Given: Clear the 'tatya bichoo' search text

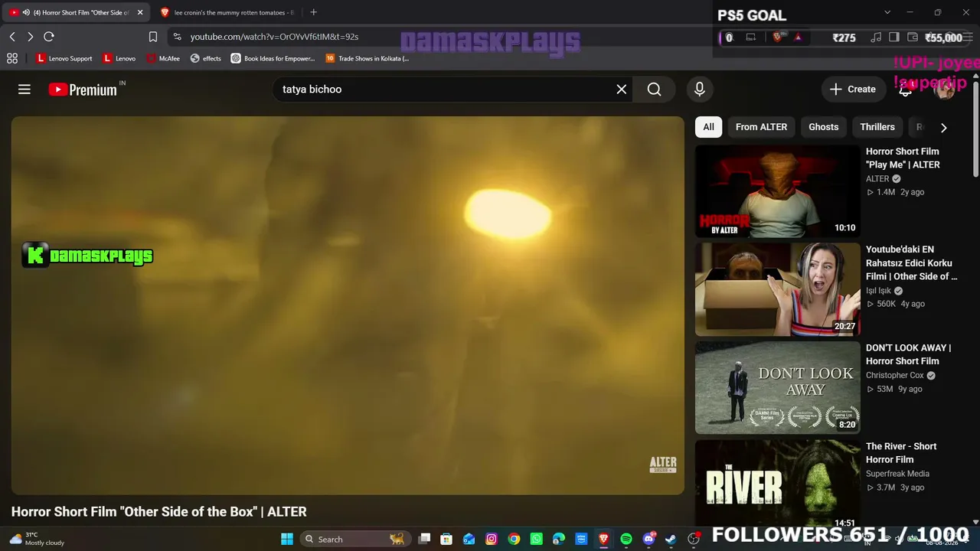Looking at the screenshot, I should [x=622, y=90].
